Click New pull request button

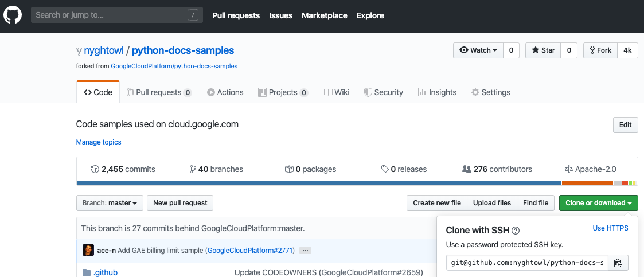click(x=180, y=203)
